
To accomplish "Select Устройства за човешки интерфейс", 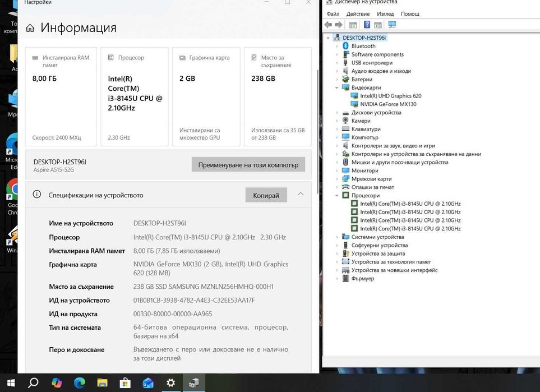I will pyautogui.click(x=394, y=270).
